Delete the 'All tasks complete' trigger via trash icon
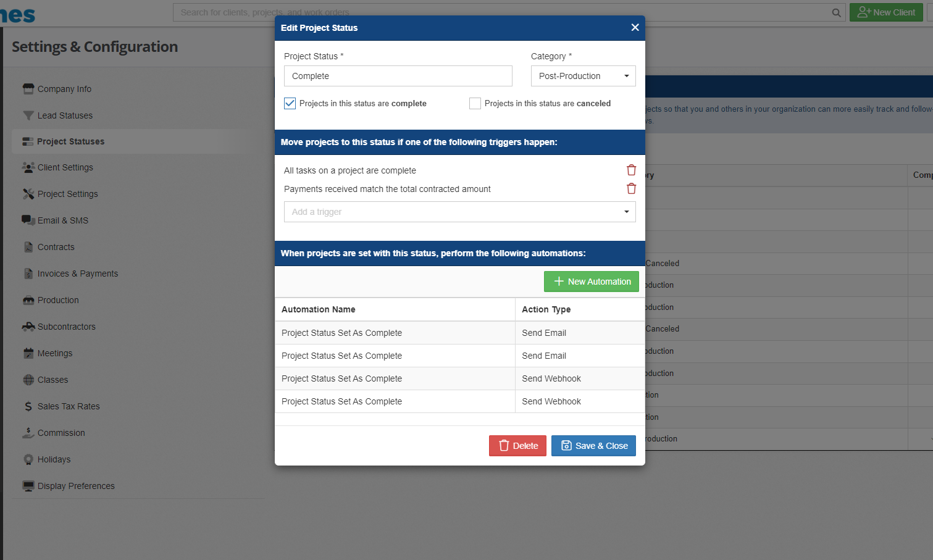Image resolution: width=933 pixels, height=560 pixels. coord(631,169)
